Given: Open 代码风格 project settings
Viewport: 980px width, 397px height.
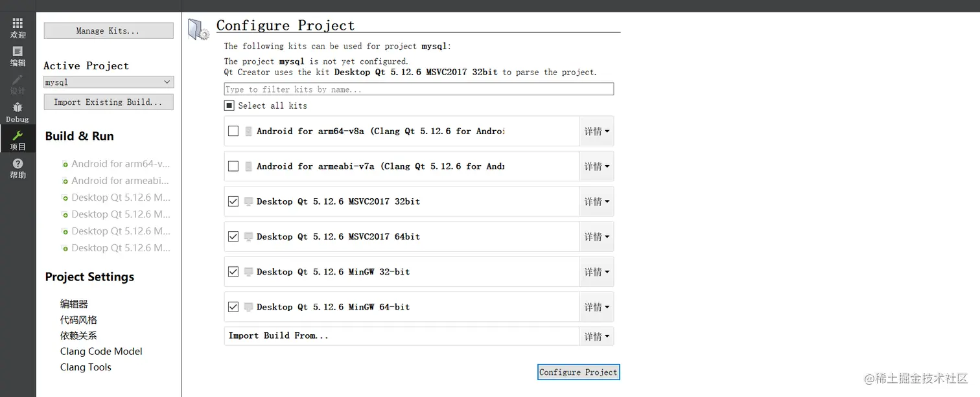Looking at the screenshot, I should pos(78,320).
